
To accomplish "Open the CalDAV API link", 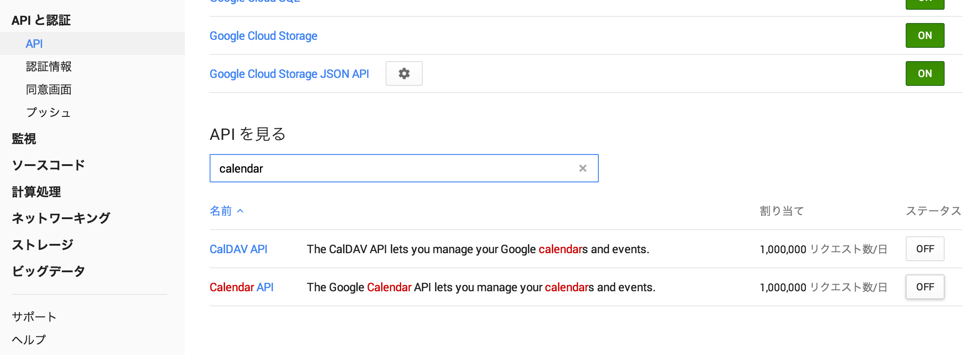I will (x=238, y=249).
